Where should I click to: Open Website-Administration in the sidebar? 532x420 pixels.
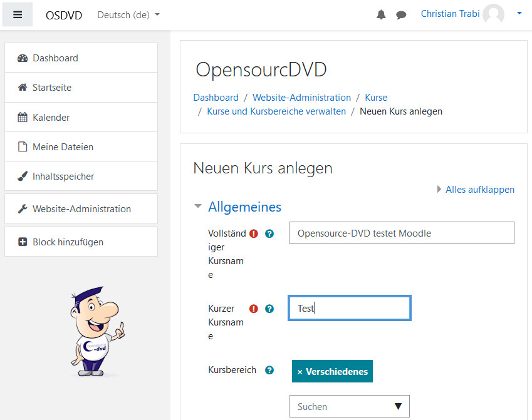pos(81,208)
